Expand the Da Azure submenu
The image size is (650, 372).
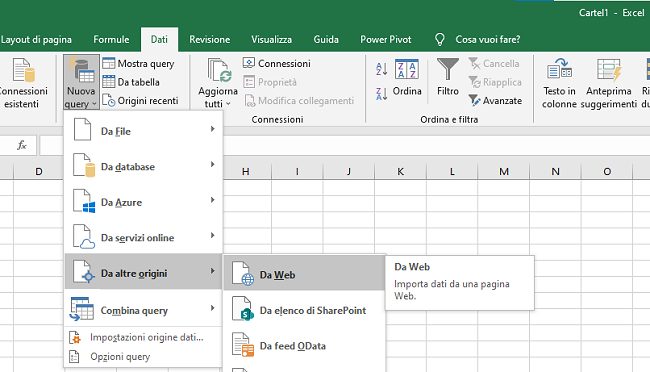(x=143, y=202)
